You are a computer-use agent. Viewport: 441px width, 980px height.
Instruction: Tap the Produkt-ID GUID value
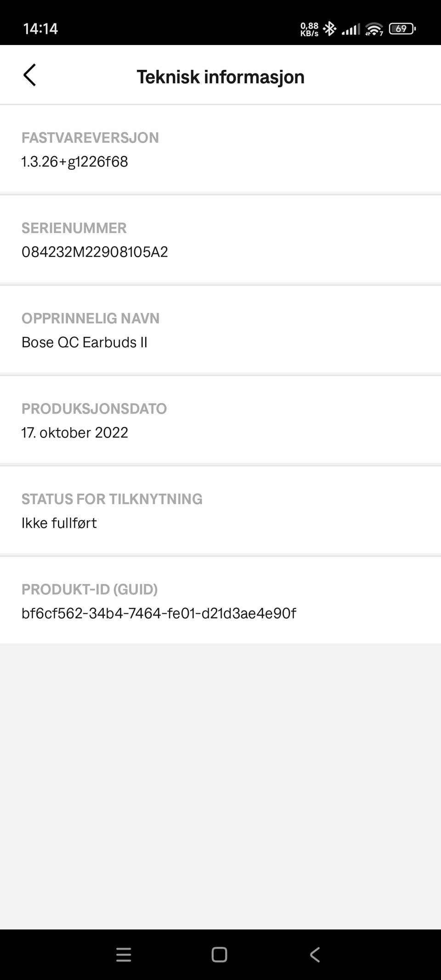click(159, 613)
